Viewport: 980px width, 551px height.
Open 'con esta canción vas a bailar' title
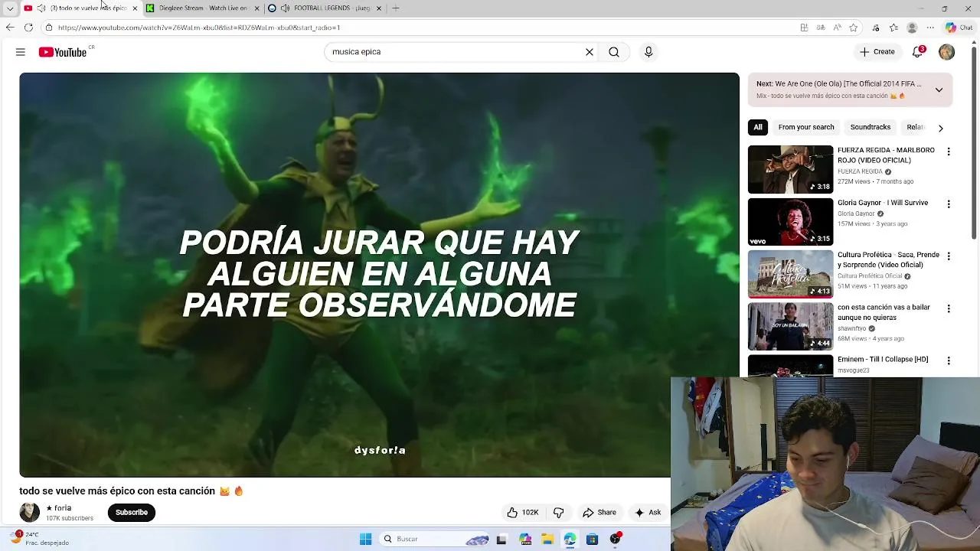coord(884,312)
